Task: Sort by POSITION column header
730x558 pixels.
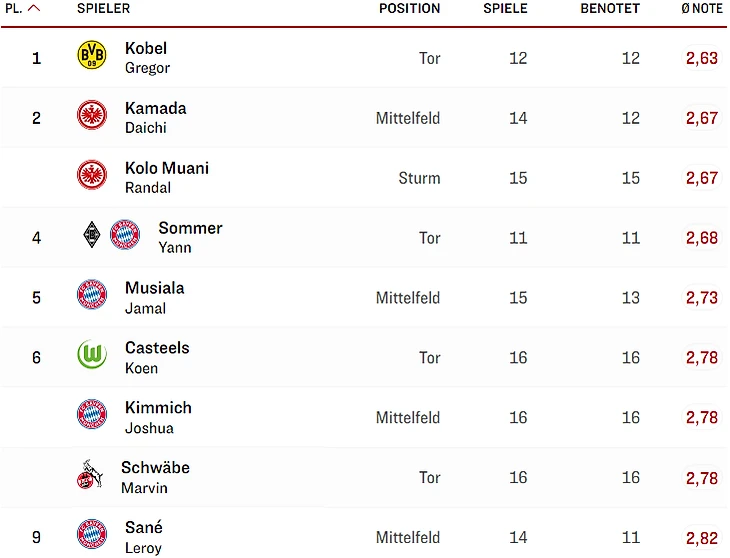Action: (409, 8)
